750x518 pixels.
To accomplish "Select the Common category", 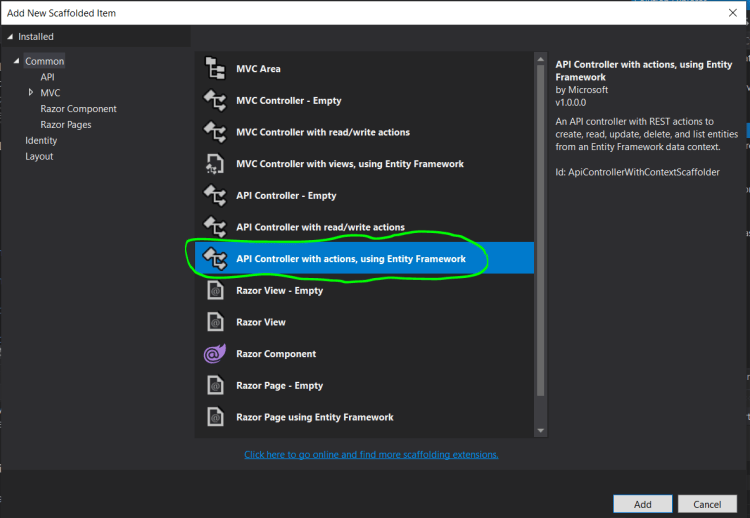I will point(44,61).
